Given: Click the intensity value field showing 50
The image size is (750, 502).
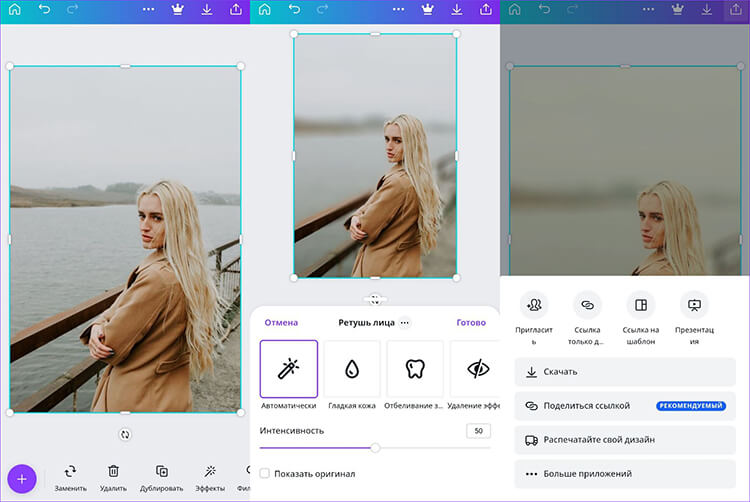Looking at the screenshot, I should tap(478, 431).
